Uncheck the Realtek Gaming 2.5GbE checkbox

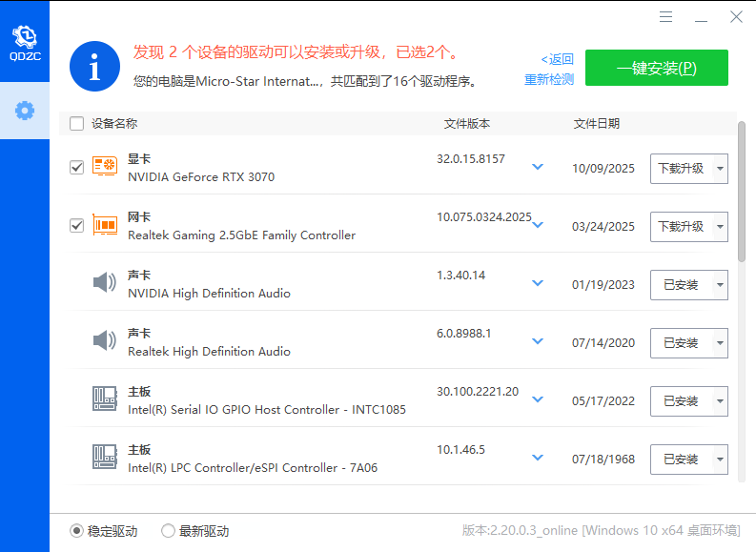(x=77, y=226)
